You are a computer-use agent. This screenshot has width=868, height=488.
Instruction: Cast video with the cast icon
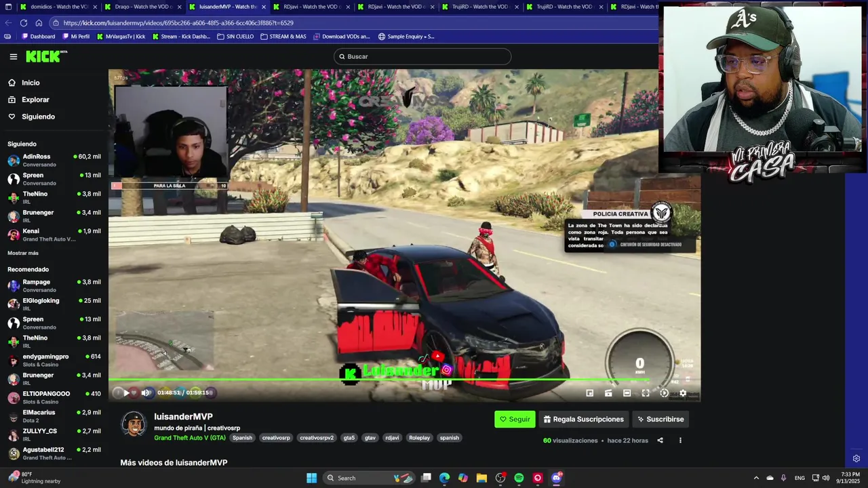[x=608, y=392]
